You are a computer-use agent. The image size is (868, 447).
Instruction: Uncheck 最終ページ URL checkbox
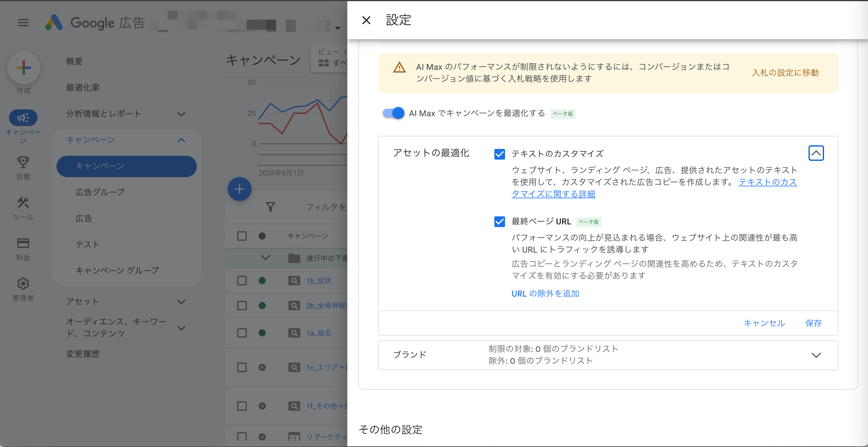[x=499, y=222]
